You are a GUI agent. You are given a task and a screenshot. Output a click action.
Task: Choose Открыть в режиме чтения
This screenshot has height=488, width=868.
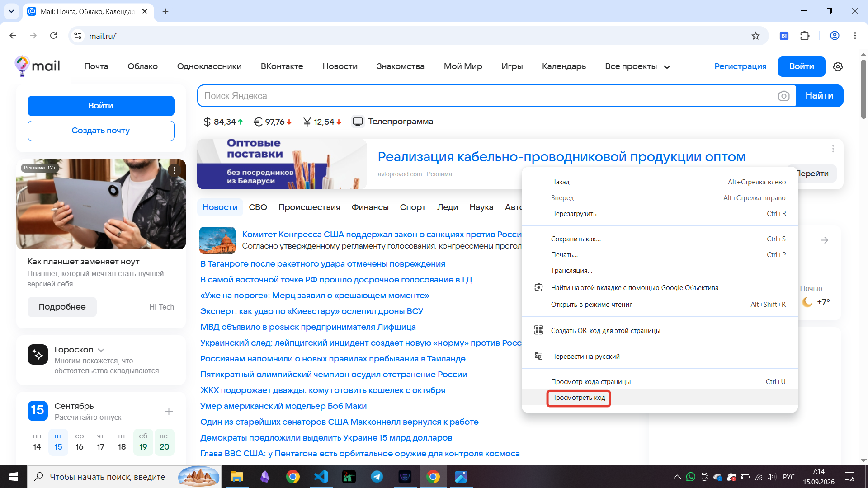pos(660,305)
